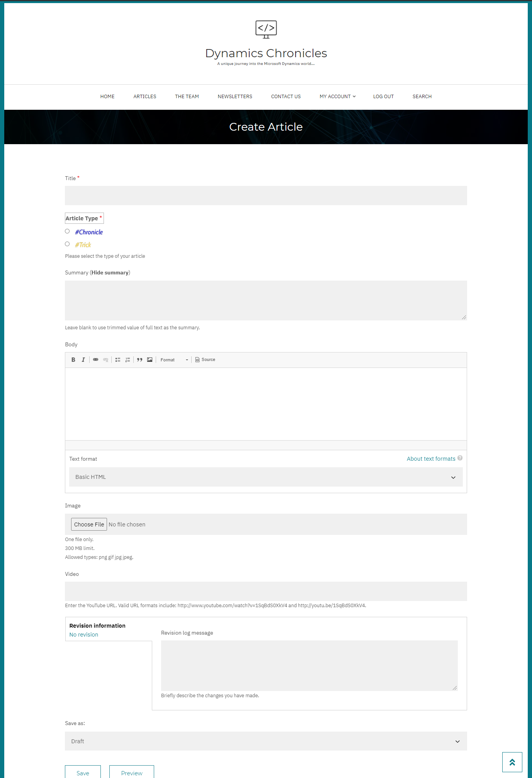This screenshot has width=532, height=778.
Task: Click the Unlink icon in the toolbar
Action: pos(105,360)
